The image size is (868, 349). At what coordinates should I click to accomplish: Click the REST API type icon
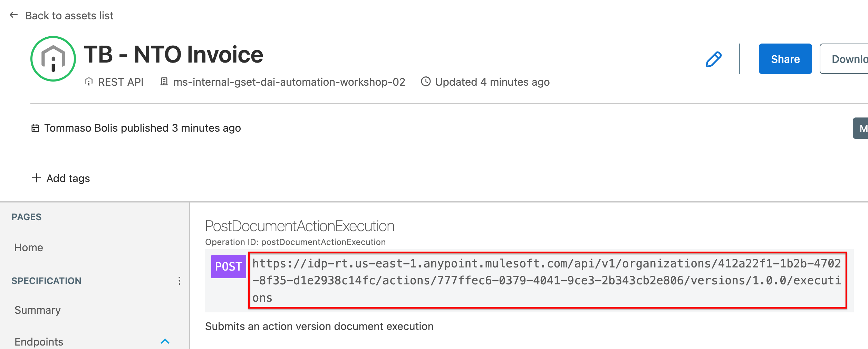tap(89, 82)
